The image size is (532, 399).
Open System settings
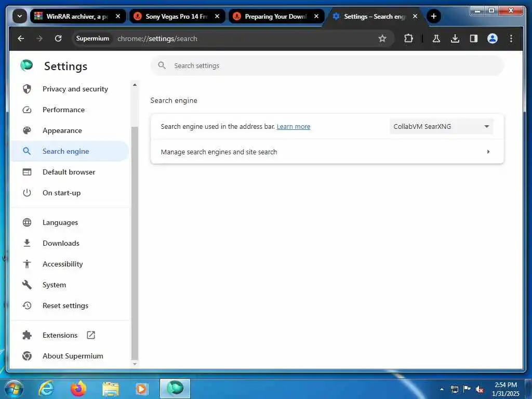click(x=70, y=285)
